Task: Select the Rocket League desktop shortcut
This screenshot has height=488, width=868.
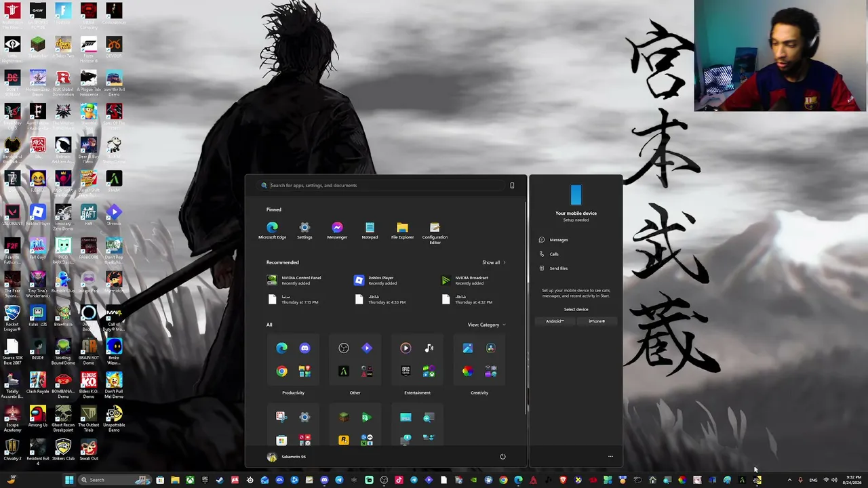Action: point(12,317)
